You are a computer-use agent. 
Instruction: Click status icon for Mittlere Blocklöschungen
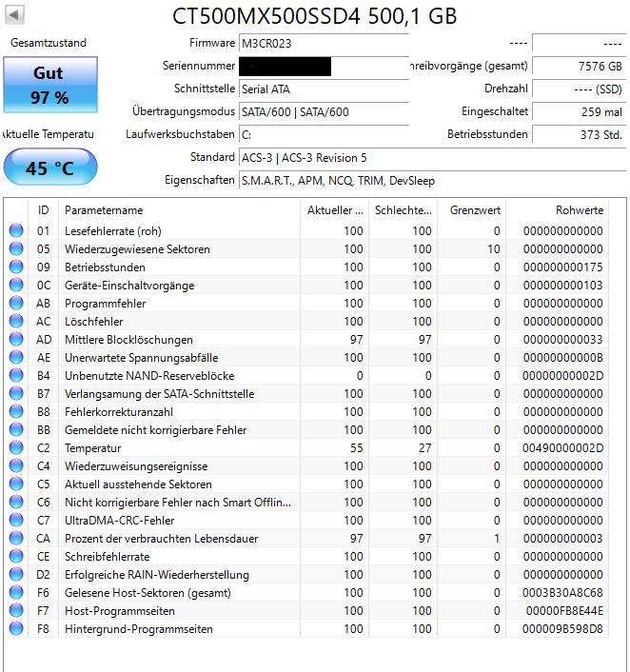coord(16,339)
